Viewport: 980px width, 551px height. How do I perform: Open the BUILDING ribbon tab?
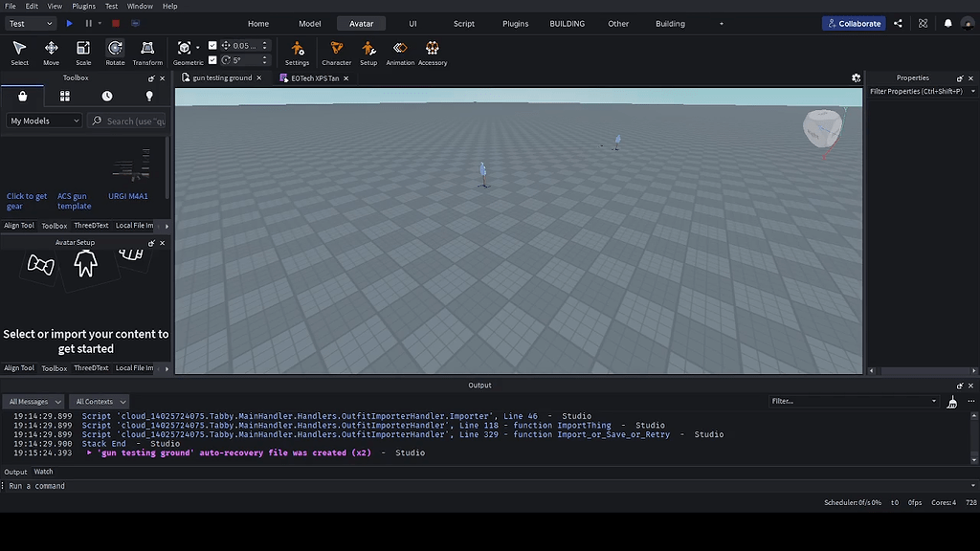click(x=567, y=24)
